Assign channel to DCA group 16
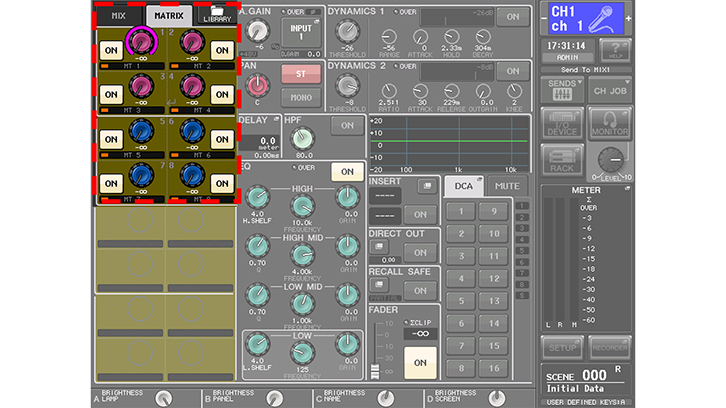Screen dimensions: 726x408 click(x=494, y=368)
